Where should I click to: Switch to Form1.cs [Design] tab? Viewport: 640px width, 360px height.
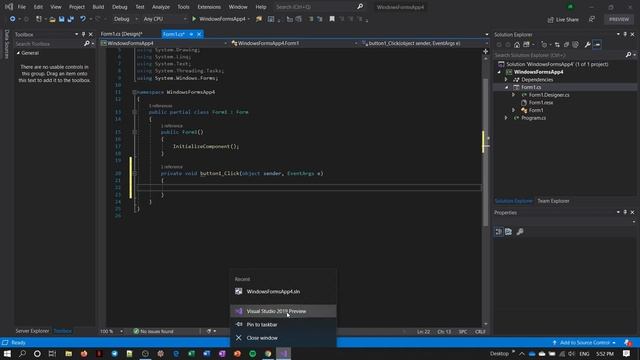click(x=122, y=34)
